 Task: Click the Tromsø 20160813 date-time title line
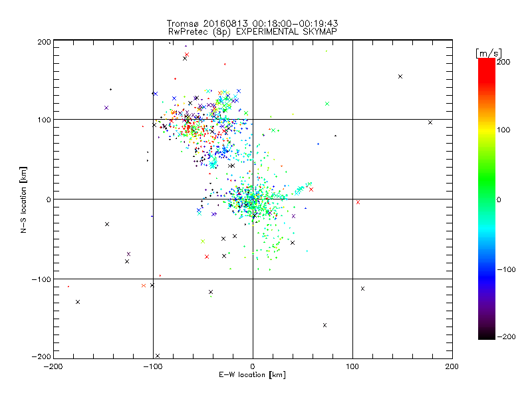(x=252, y=23)
